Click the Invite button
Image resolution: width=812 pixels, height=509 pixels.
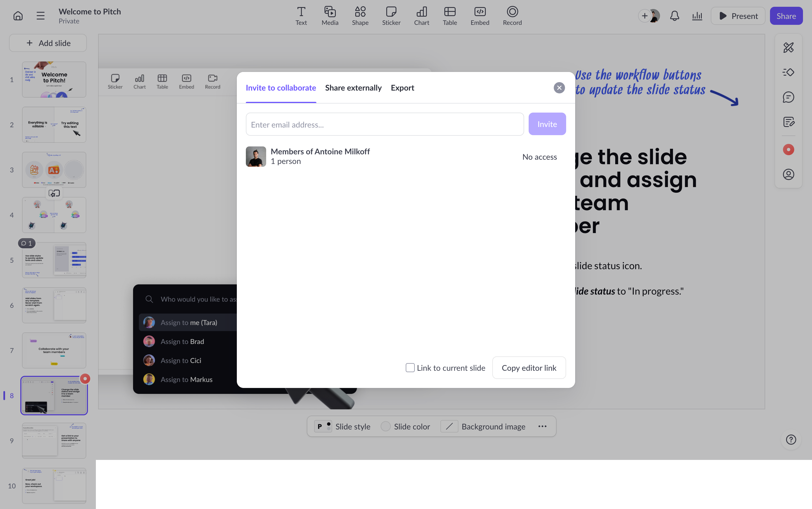pyautogui.click(x=547, y=124)
